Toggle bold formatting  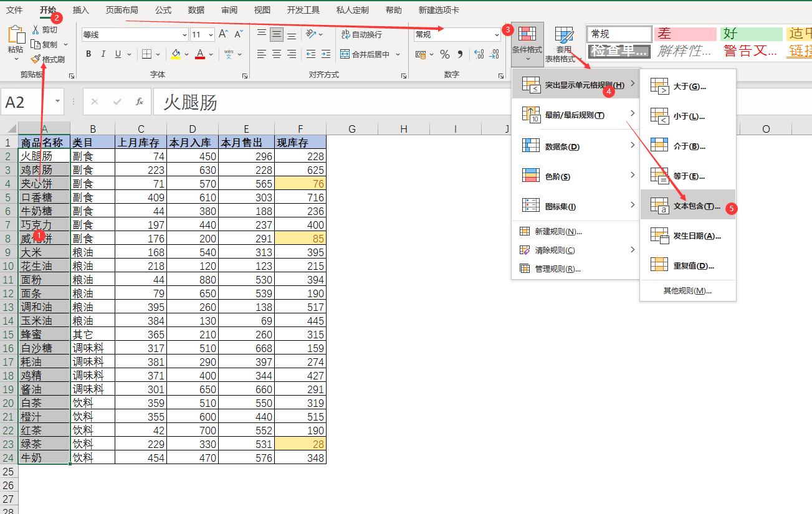point(88,54)
